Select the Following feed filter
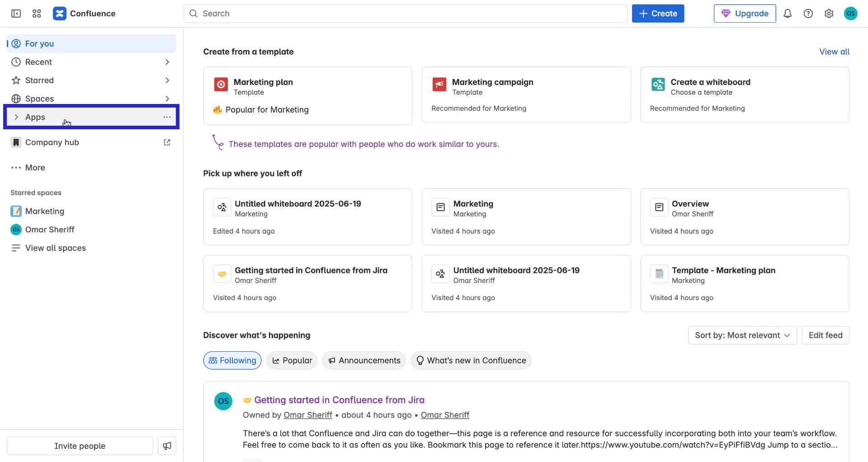The width and height of the screenshot is (868, 462). [x=232, y=360]
